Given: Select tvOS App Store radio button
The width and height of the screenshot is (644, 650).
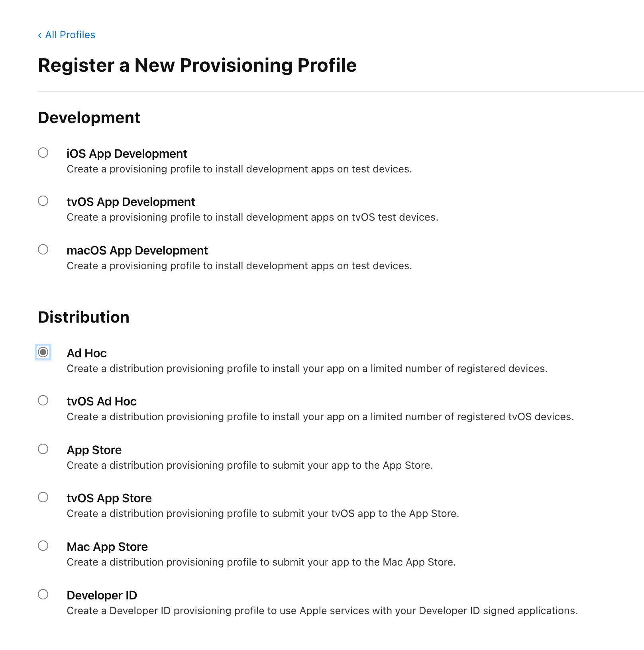Looking at the screenshot, I should coord(43,497).
